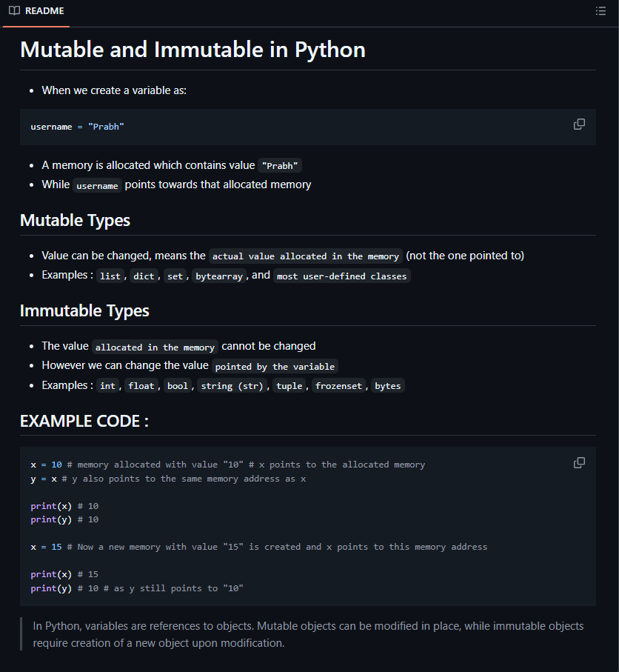The image size is (619, 672).
Task: Click the 'EXAMPLE CODE :' heading
Action: coord(84,421)
